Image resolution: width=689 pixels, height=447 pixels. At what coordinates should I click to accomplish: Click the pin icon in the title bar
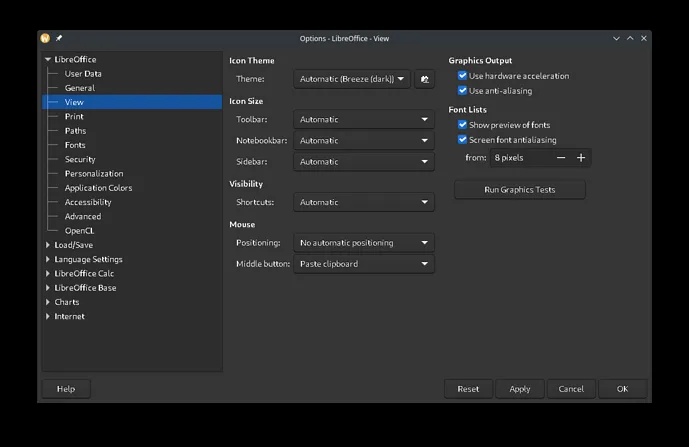pos(59,38)
